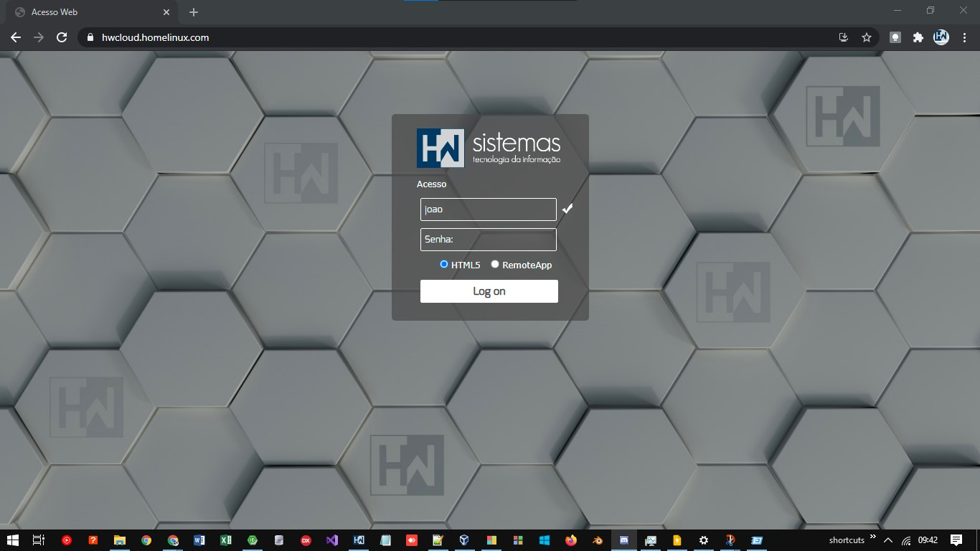The image size is (980, 551).
Task: Open the Google Keep extension icon
Action: pyautogui.click(x=895, y=37)
